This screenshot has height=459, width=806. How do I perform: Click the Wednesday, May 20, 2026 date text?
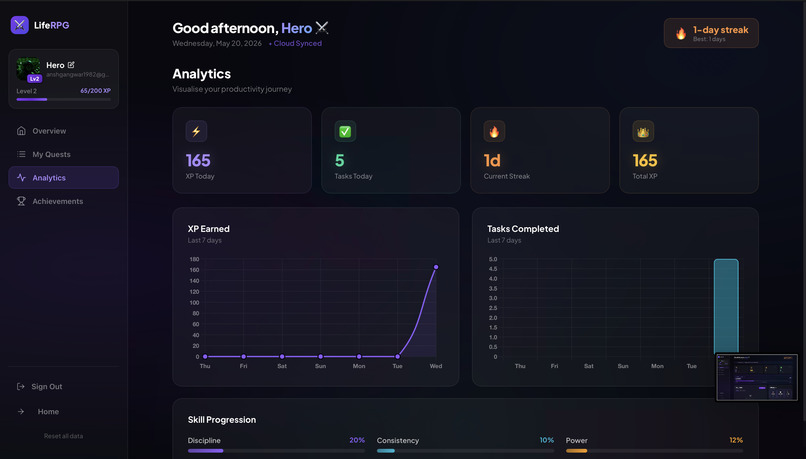tap(217, 43)
